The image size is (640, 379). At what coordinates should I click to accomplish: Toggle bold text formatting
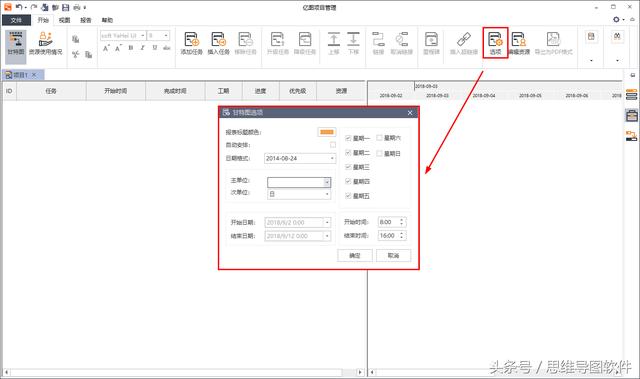coord(131,48)
